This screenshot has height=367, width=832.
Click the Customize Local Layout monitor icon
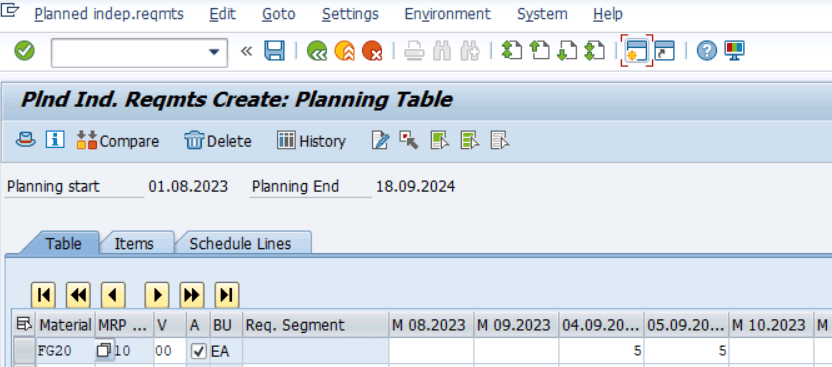coord(734,51)
